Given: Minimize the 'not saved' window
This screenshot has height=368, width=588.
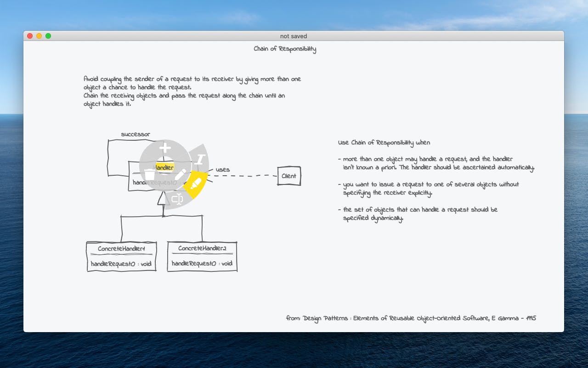Looking at the screenshot, I should pyautogui.click(x=39, y=36).
